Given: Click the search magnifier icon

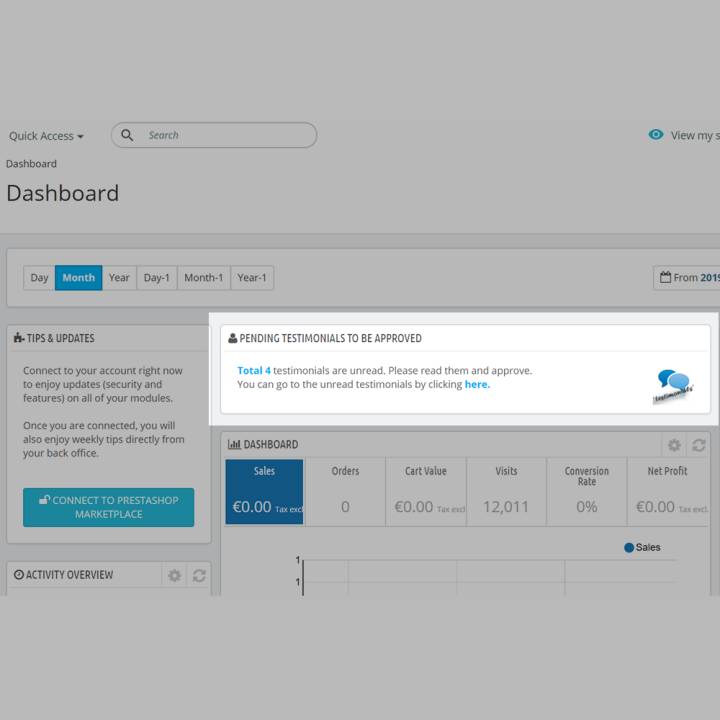Looking at the screenshot, I should click(127, 135).
